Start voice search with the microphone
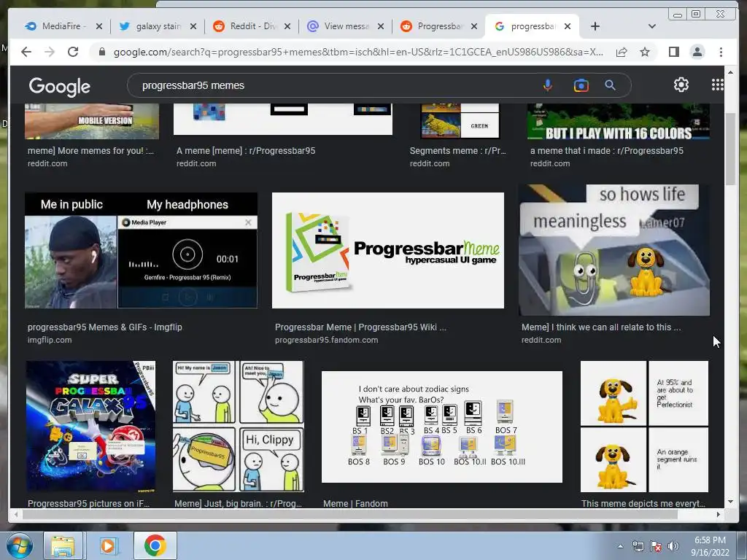 click(548, 85)
